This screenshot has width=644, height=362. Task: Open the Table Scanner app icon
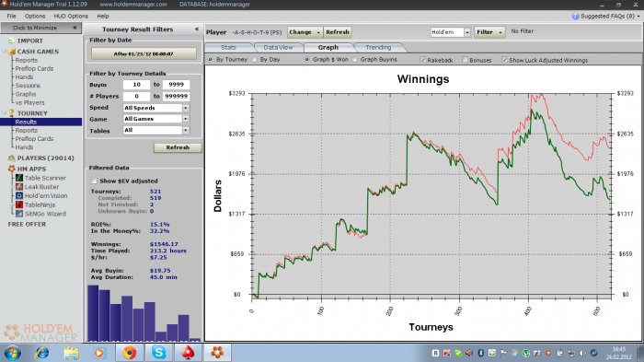(19, 178)
